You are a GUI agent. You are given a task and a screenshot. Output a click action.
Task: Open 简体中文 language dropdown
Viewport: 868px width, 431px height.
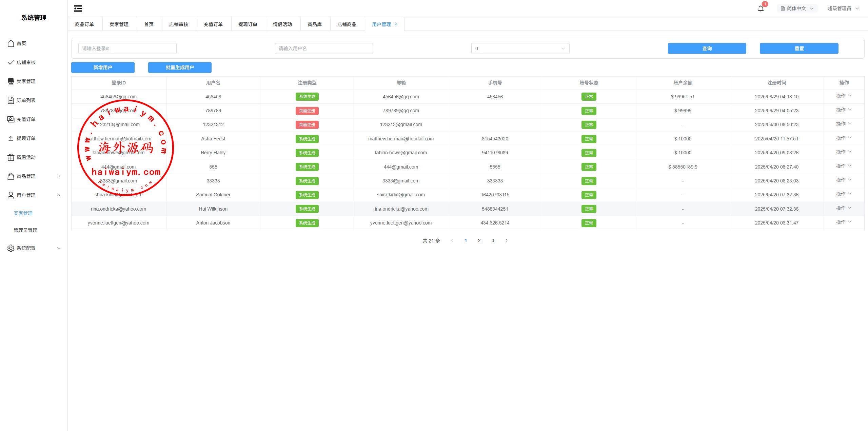pyautogui.click(x=797, y=8)
